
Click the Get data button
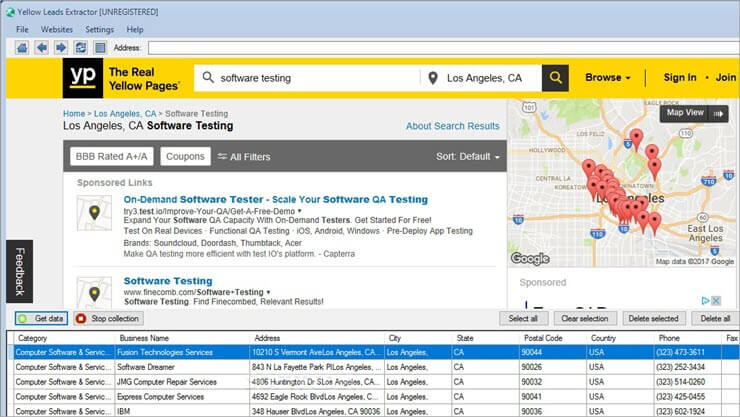point(42,319)
